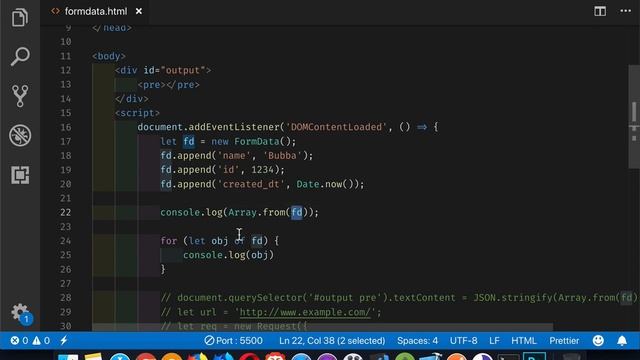
Task: Click Date.now() on line 20
Action: click(x=327, y=184)
